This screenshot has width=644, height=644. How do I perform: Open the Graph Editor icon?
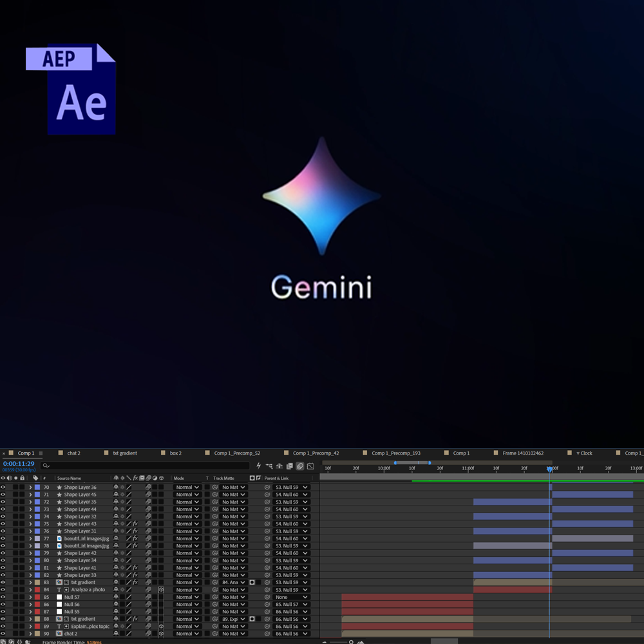(310, 466)
